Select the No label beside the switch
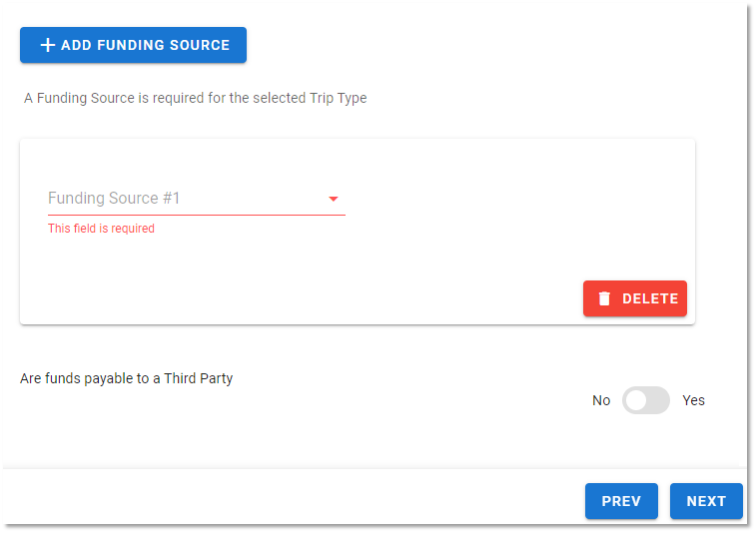This screenshot has width=756, height=533. pos(601,400)
